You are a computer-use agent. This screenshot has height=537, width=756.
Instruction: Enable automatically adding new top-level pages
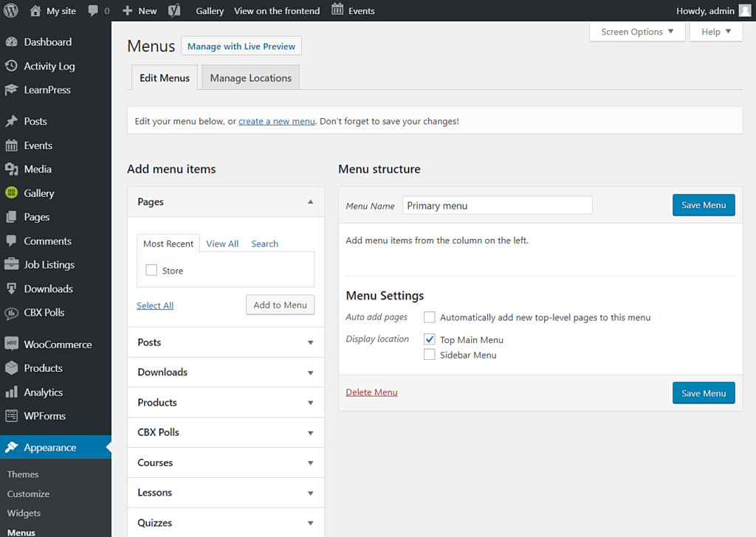(430, 317)
